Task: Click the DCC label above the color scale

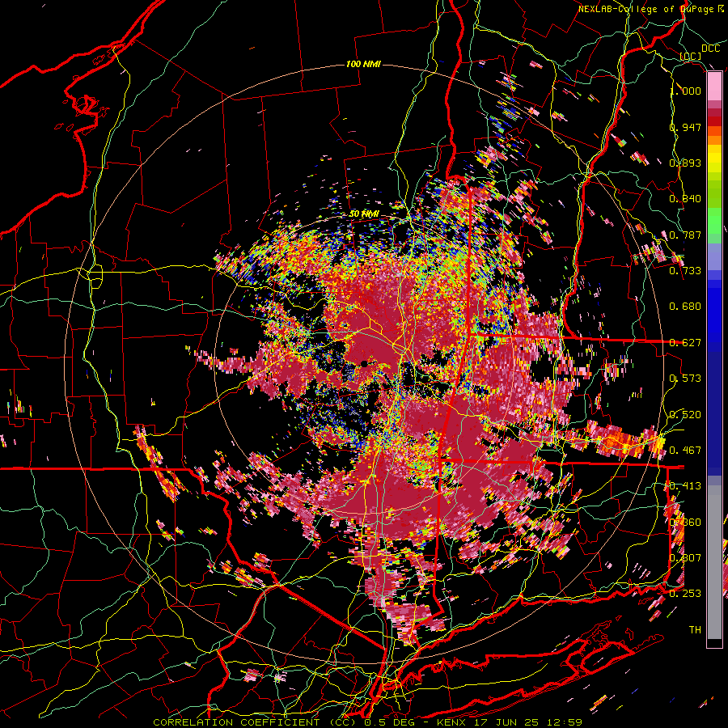Action: click(710, 49)
